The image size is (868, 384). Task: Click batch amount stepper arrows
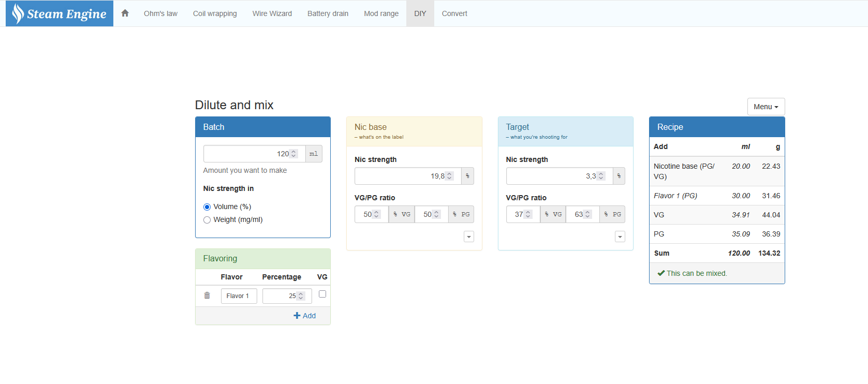[293, 154]
